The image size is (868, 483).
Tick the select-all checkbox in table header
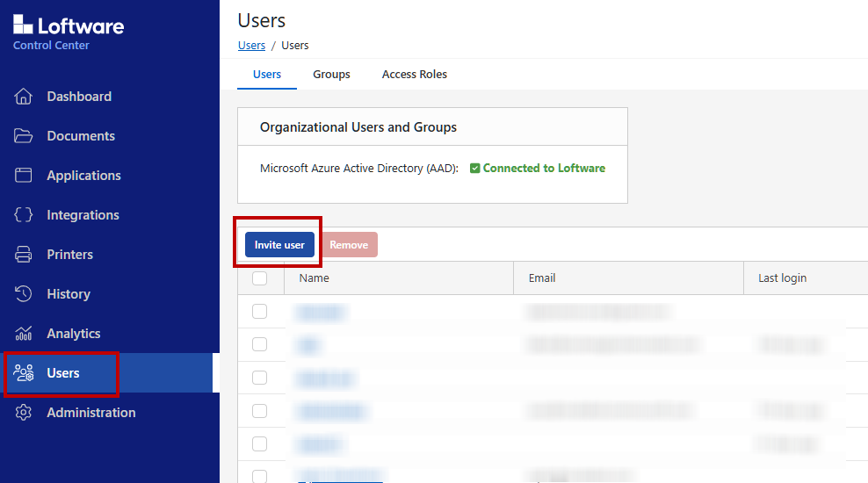pyautogui.click(x=260, y=278)
